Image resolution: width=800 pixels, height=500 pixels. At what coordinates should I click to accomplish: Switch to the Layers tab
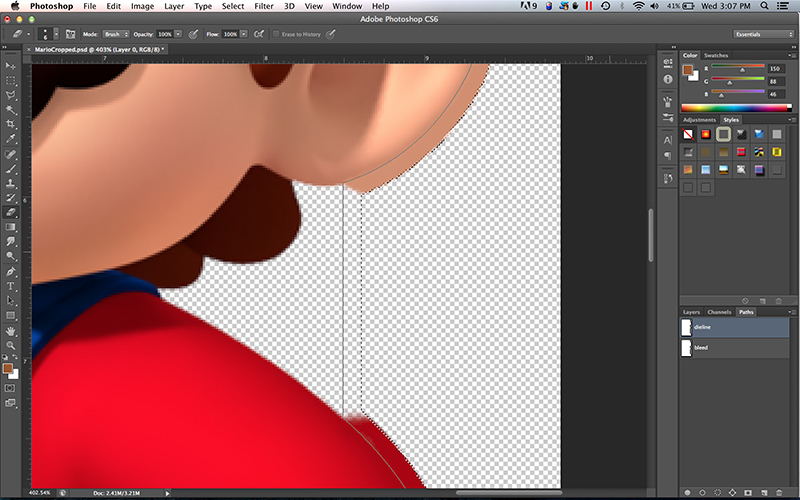[x=691, y=312]
